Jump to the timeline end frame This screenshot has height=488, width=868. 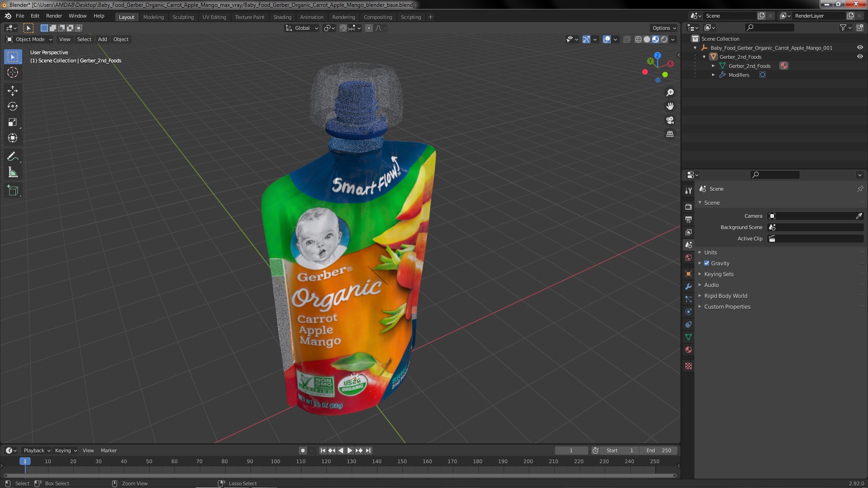tap(368, 450)
